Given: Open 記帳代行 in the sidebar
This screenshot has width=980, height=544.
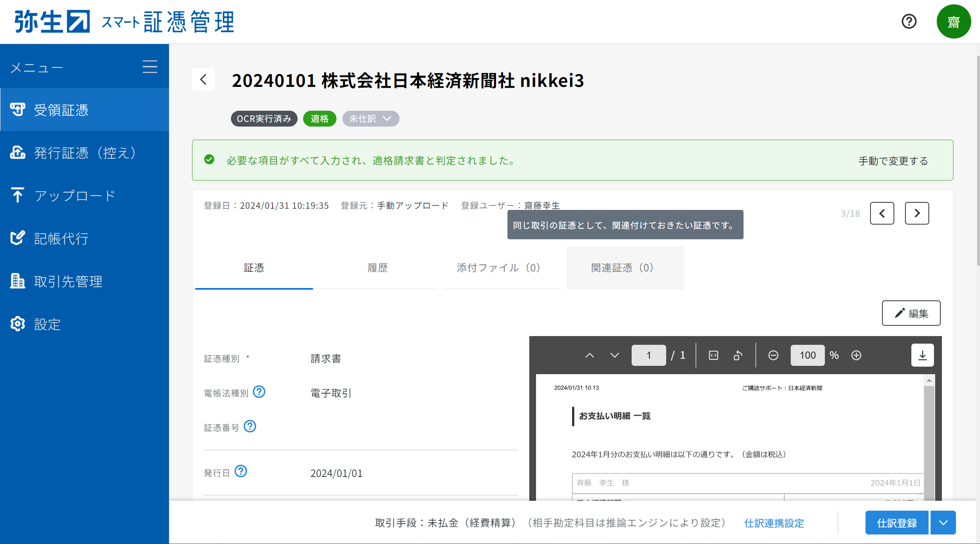Looking at the screenshot, I should pyautogui.click(x=85, y=238).
